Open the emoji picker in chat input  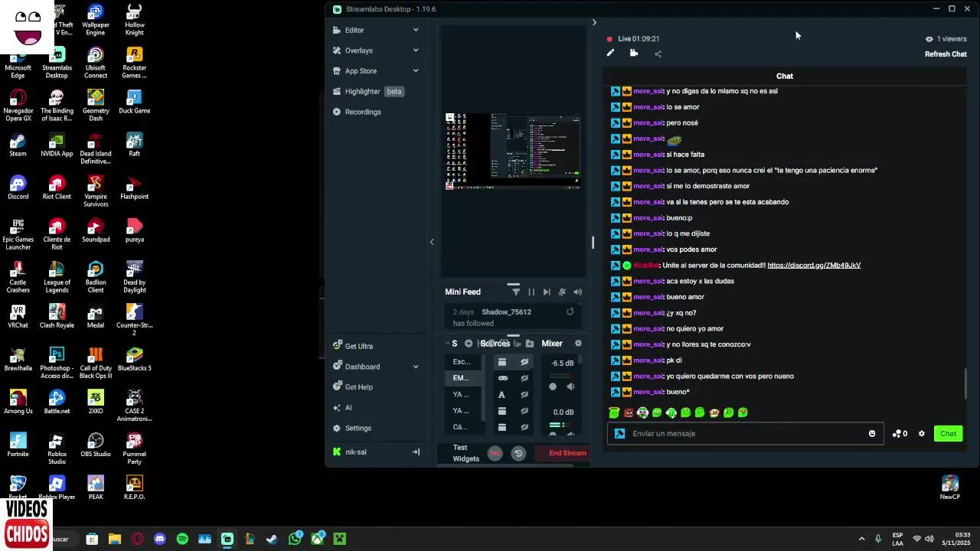pos(872,434)
